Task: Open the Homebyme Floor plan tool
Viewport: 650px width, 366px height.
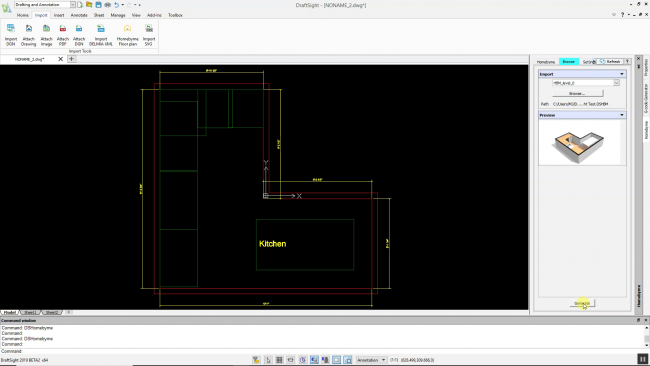Action: pyautogui.click(x=127, y=34)
